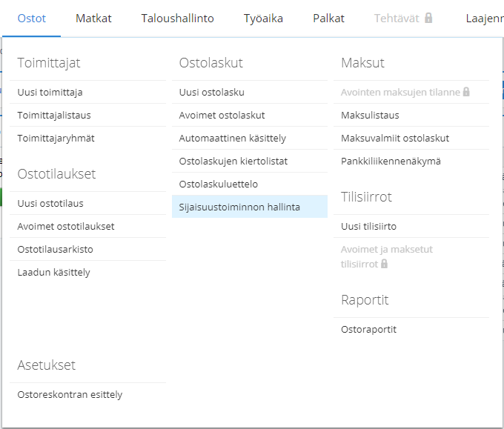
Task: Open Pankkiliikennenäkymä
Action: coord(391,161)
